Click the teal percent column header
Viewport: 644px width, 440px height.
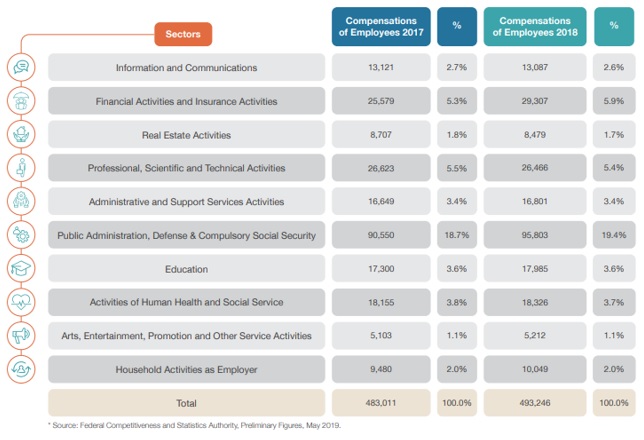pyautogui.click(x=614, y=26)
